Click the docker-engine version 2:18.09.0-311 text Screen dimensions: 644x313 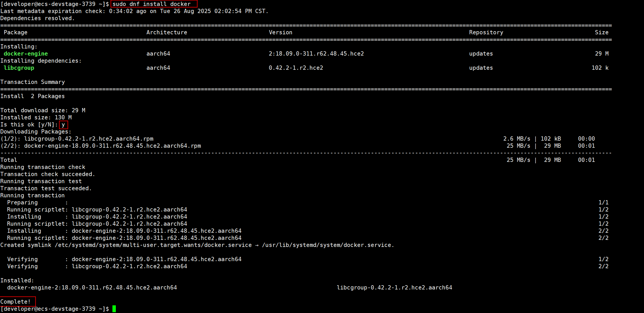tap(316, 54)
